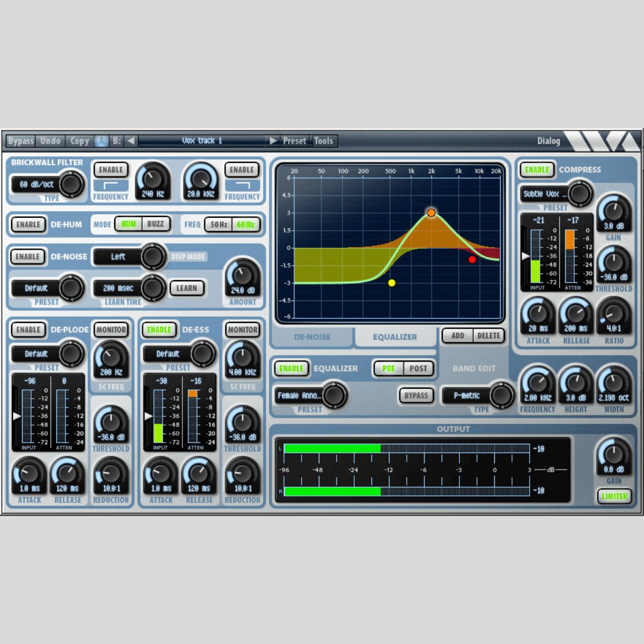The width and height of the screenshot is (644, 644).
Task: Open De-Plode Default preset selector
Action: [47, 354]
